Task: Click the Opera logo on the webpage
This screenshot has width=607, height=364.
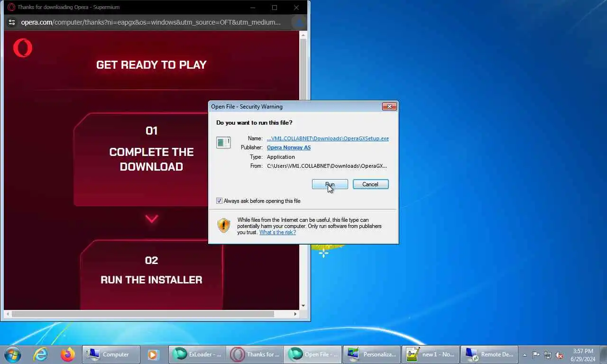Action: pos(23,48)
